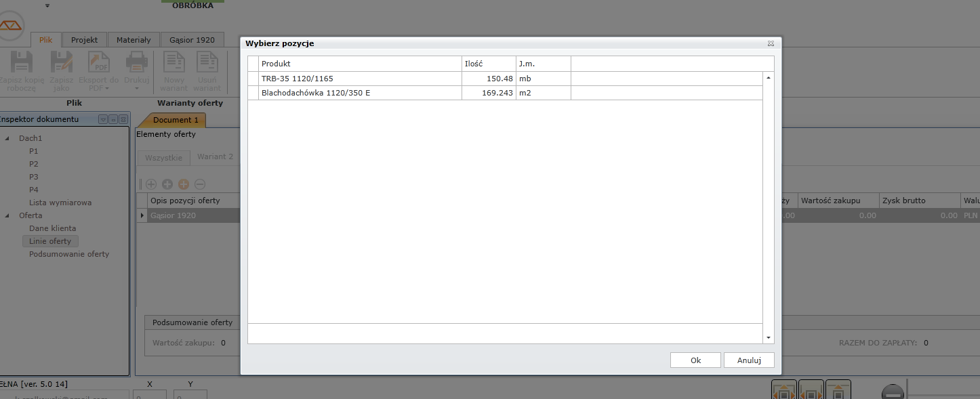This screenshot has height=399, width=980.
Task: Click the Drukuj printer icon
Action: pyautogui.click(x=136, y=63)
